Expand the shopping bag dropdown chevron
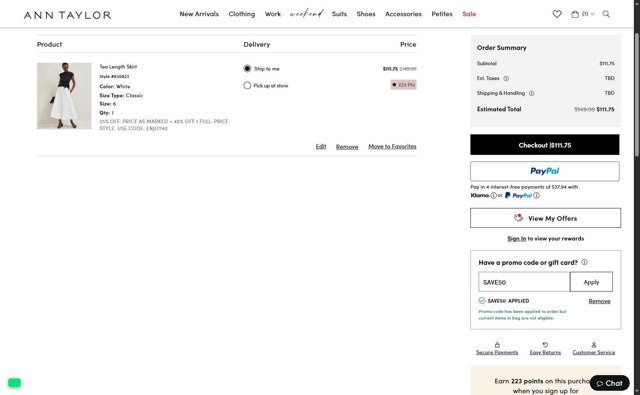 [593, 14]
